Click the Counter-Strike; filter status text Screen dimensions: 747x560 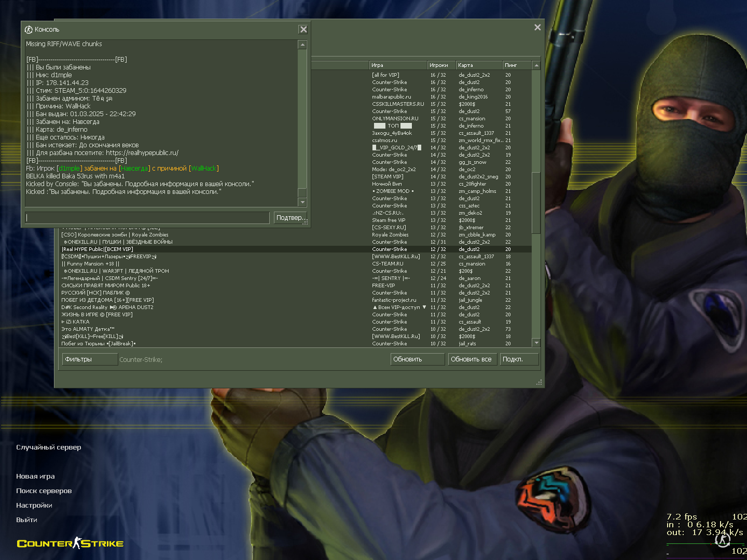click(141, 360)
